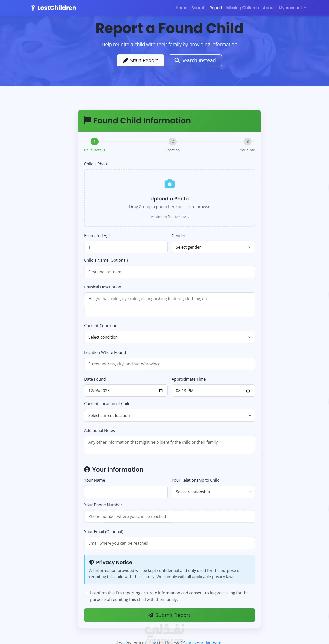The image size is (329, 644).
Task: Go to Missing Children nav item
Action: point(243,8)
